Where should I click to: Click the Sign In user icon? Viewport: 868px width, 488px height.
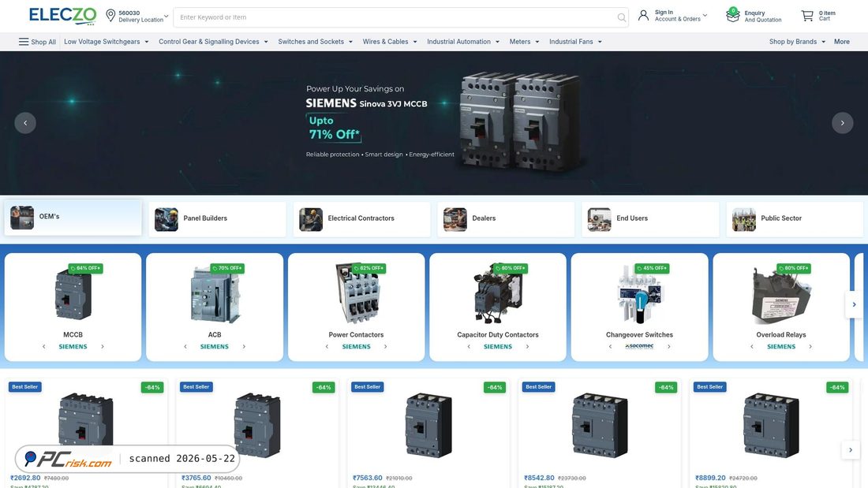pos(643,16)
